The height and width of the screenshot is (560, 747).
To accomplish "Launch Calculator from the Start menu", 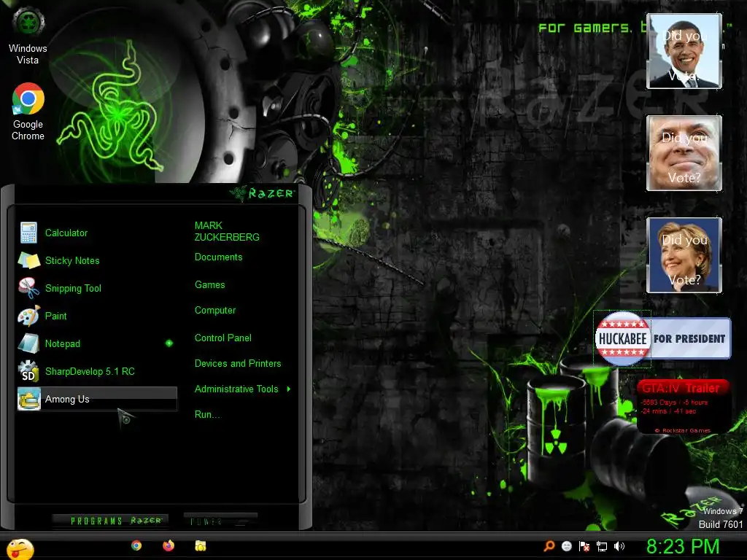I will (x=97, y=233).
